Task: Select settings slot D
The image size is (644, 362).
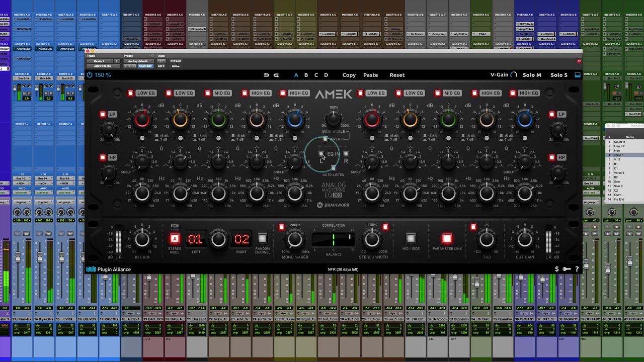Action: [x=326, y=75]
